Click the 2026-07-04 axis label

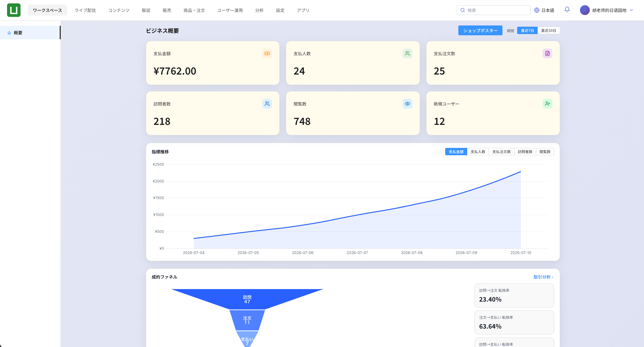pos(194,253)
